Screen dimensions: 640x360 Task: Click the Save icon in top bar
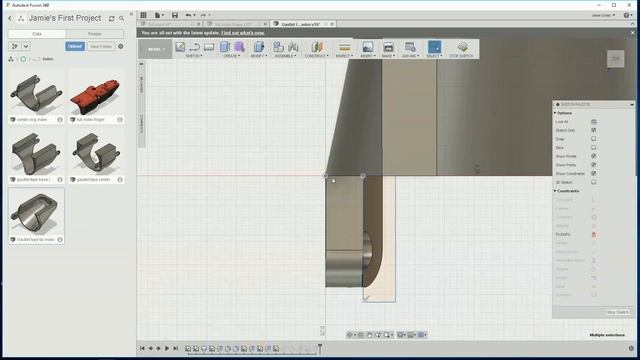[175, 15]
